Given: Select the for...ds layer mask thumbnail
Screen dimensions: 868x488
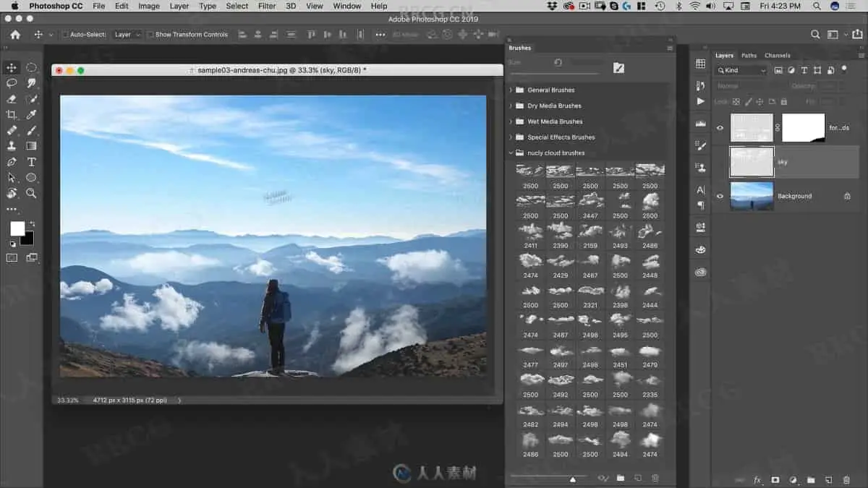Looking at the screenshot, I should tap(804, 128).
